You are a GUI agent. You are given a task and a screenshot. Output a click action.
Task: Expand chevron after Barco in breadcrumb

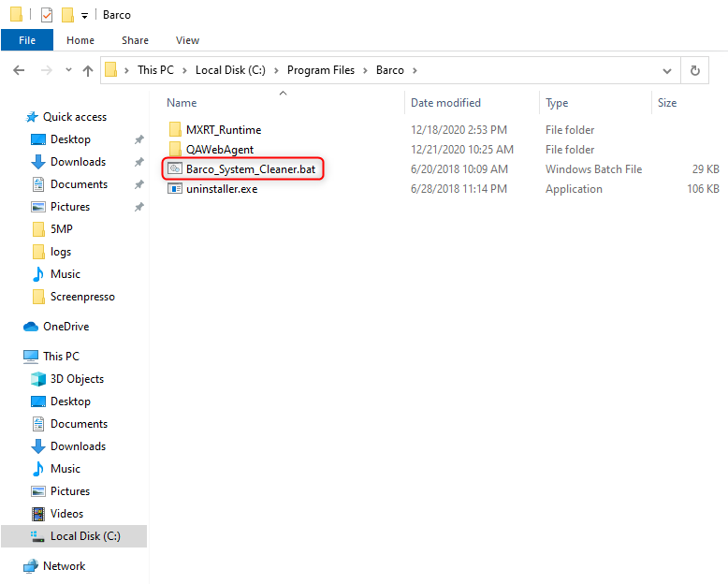click(415, 70)
